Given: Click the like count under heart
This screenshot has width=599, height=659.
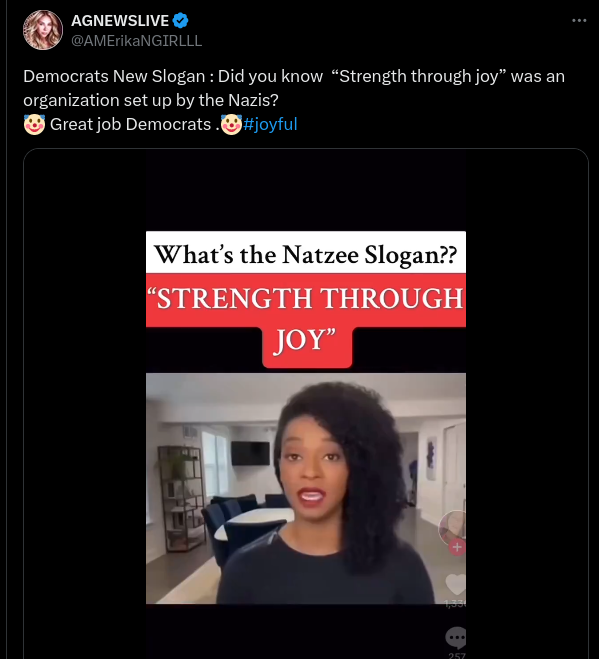Looking at the screenshot, I should tap(455, 604).
